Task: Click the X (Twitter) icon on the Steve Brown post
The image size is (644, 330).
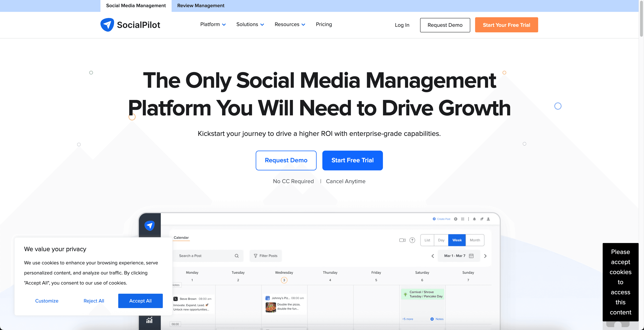Action: coord(176,299)
